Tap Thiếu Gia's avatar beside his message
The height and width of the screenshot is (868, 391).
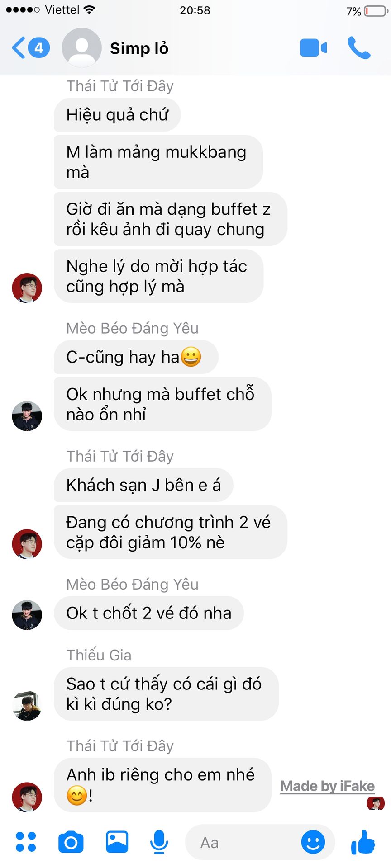coord(27,705)
